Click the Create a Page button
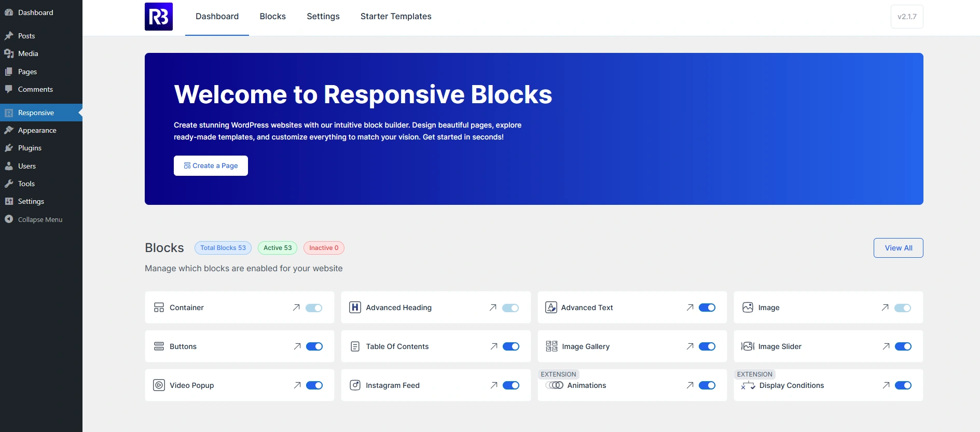Viewport: 980px width, 432px height. point(211,165)
